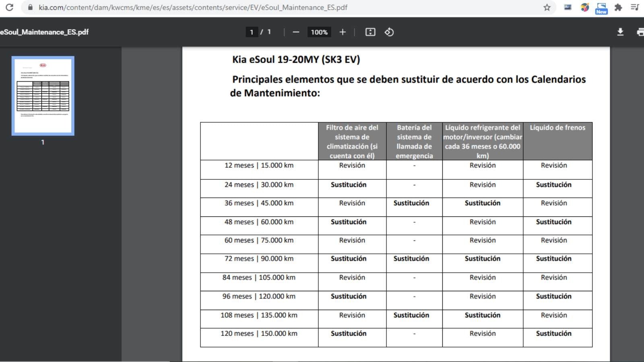Zoom out using the minus button
Image resolution: width=644 pixels, height=362 pixels.
click(296, 32)
